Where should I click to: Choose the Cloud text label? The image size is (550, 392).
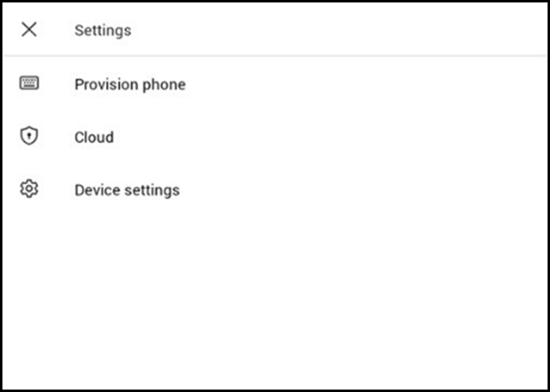(x=94, y=137)
